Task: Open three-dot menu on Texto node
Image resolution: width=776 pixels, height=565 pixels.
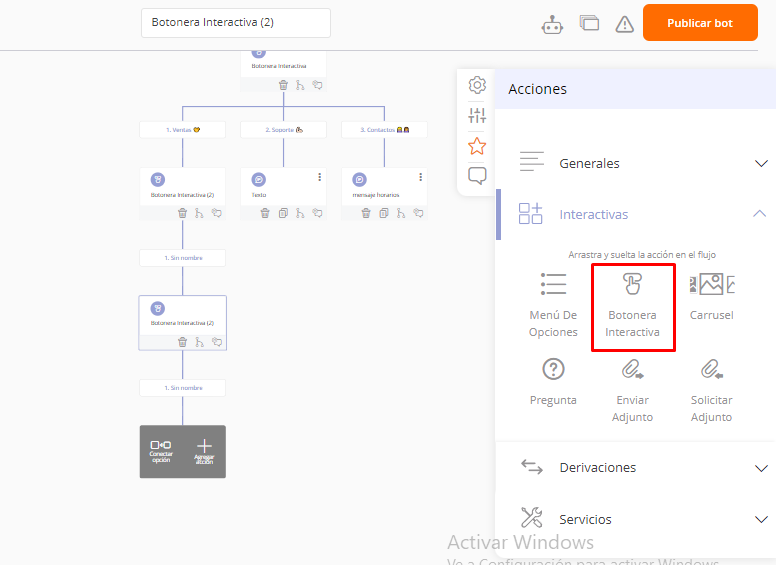Action: tap(320, 177)
